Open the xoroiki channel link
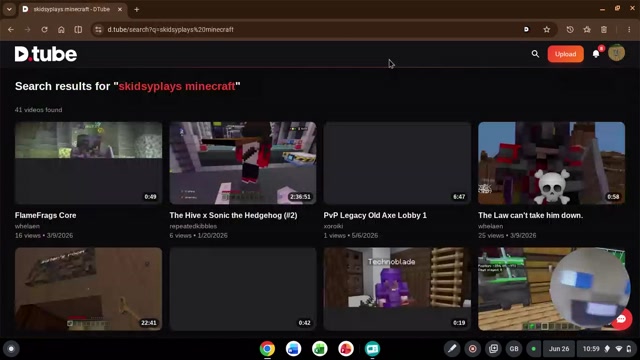This screenshot has height=360, width=640. tap(333, 226)
